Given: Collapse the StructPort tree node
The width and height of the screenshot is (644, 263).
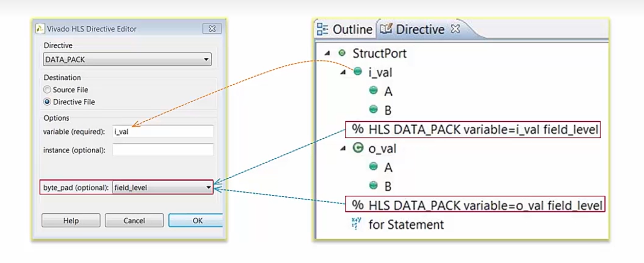Looking at the screenshot, I should (x=326, y=53).
